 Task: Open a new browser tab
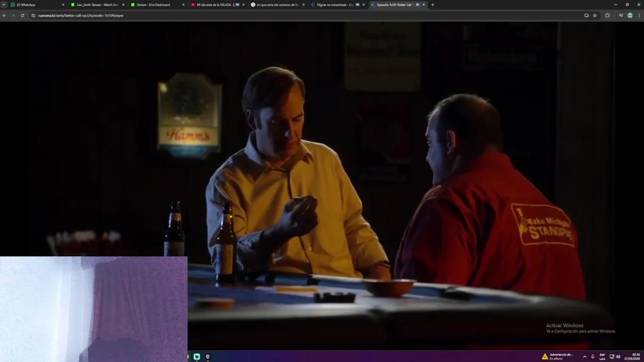(433, 5)
